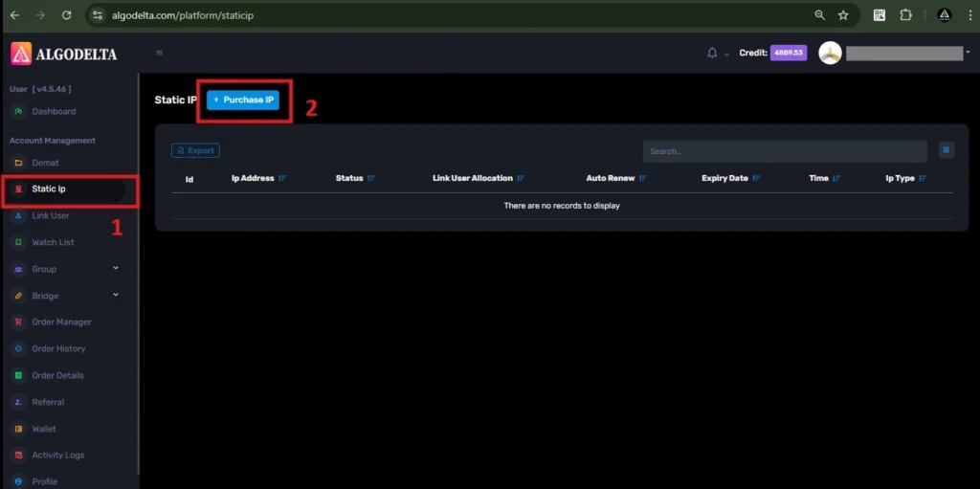The width and height of the screenshot is (980, 489).
Task: Open Link User menu item
Action: [x=51, y=216]
